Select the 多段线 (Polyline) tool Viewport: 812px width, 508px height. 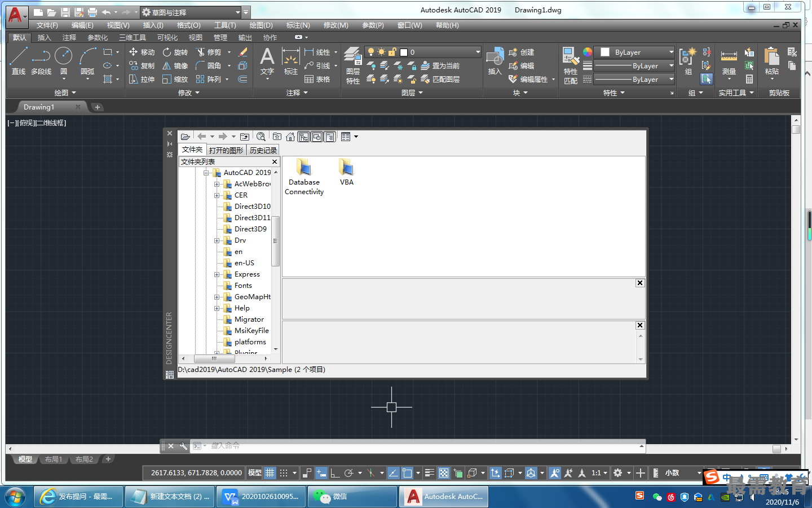click(41, 61)
